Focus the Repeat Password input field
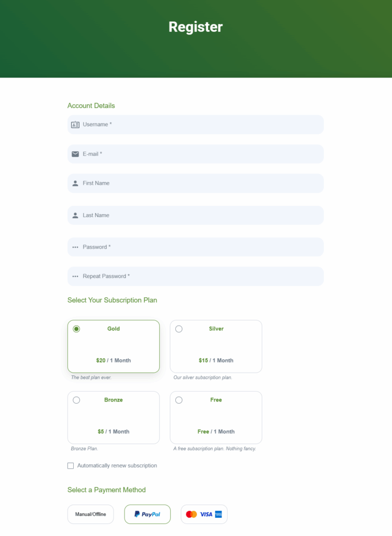This screenshot has width=392, height=536. click(196, 276)
